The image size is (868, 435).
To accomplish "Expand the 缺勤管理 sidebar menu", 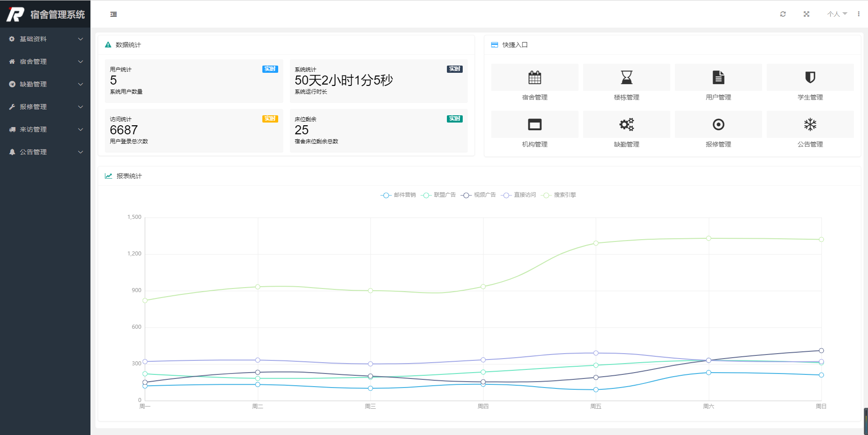I will pyautogui.click(x=45, y=84).
